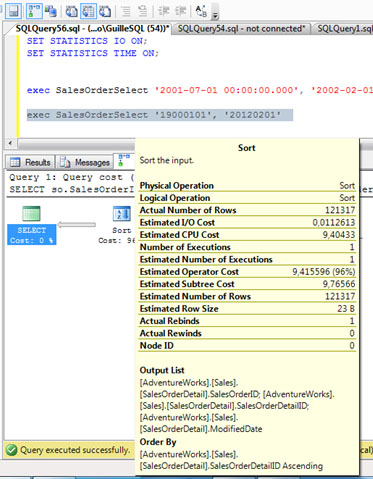This screenshot has height=479, width=373.
Task: Click 'Query 1: Query cost' text
Action: tap(71, 177)
